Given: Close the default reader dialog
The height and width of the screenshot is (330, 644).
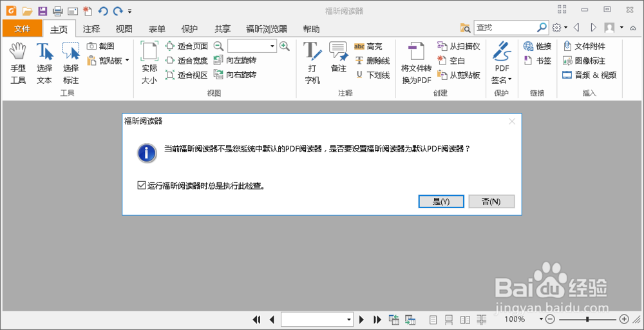Looking at the screenshot, I should 512,121.
